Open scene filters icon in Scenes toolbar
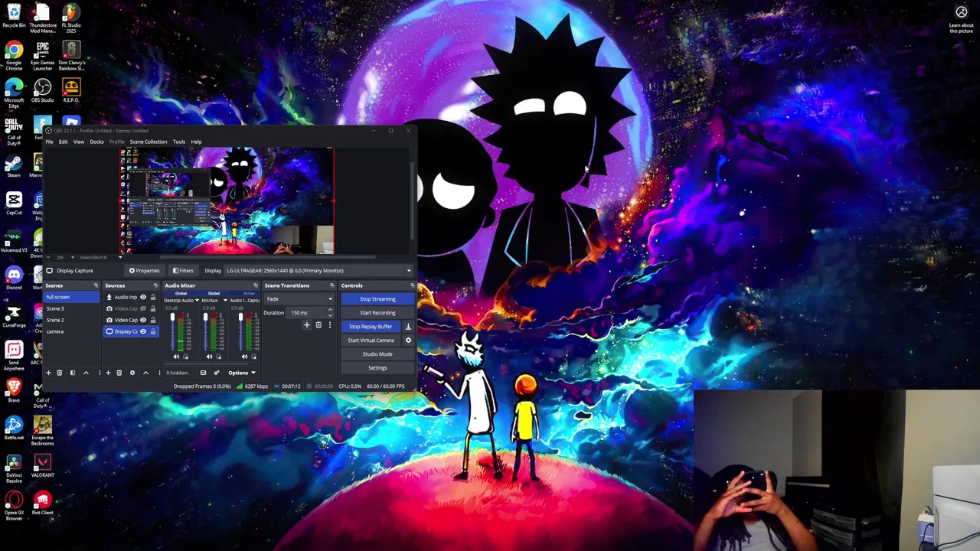980x551 pixels. point(73,373)
